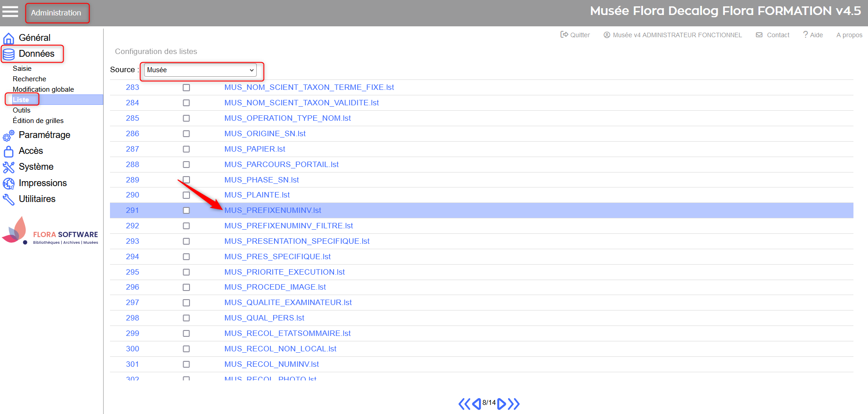Expand the Système menu section

tap(36, 167)
